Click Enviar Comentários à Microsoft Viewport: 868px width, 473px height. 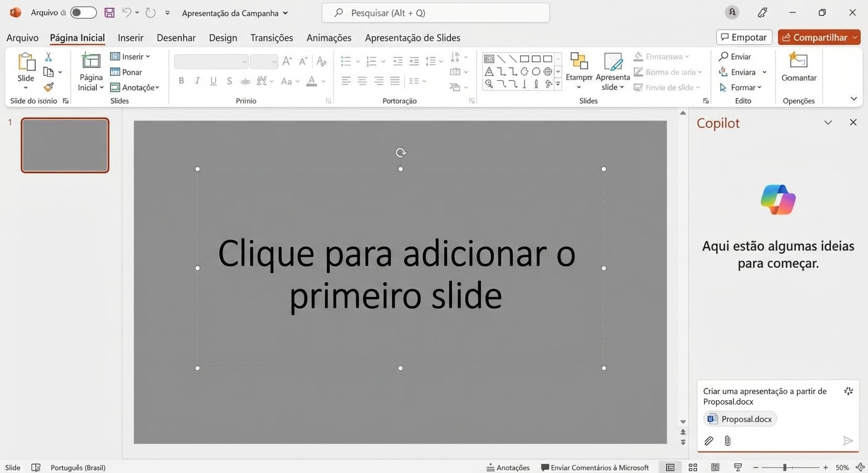[x=594, y=467]
